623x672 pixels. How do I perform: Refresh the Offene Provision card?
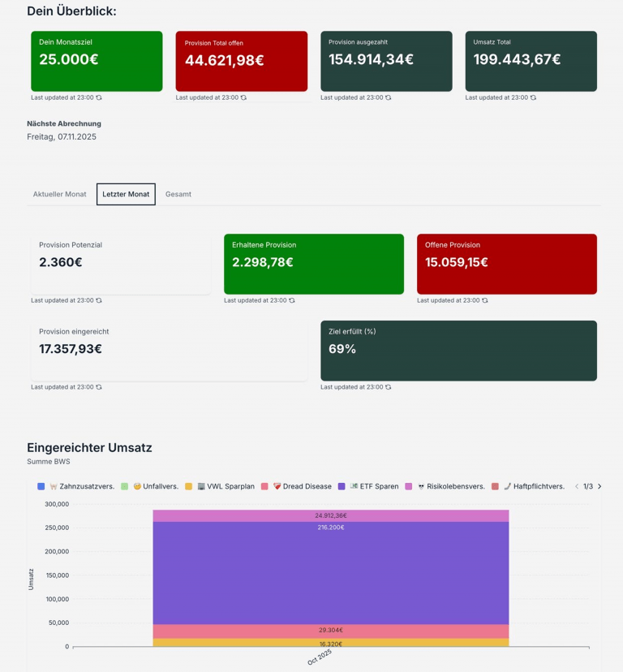pos(485,300)
